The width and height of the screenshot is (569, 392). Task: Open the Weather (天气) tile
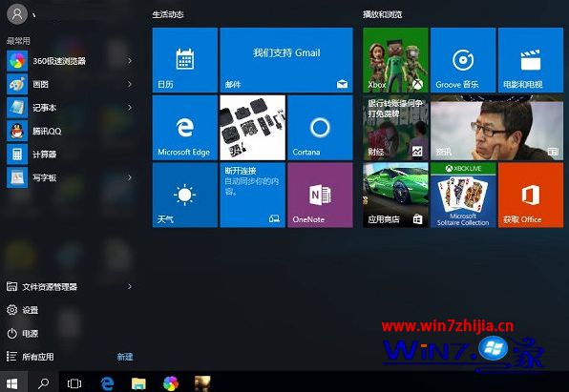tap(184, 196)
